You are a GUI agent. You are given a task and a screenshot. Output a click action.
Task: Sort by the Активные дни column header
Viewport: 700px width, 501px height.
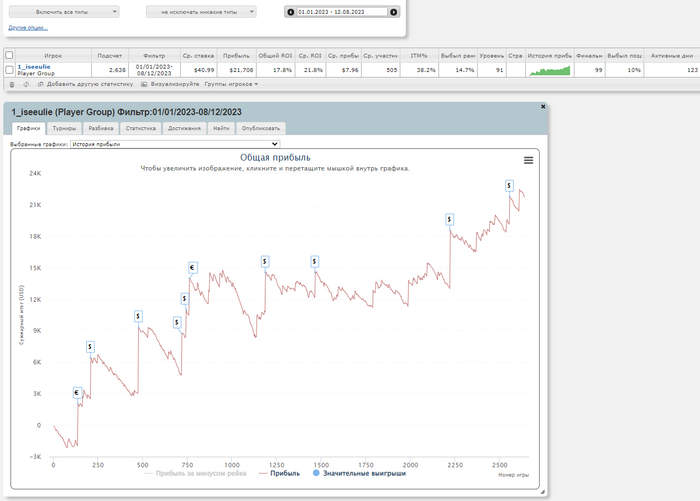[672, 56]
